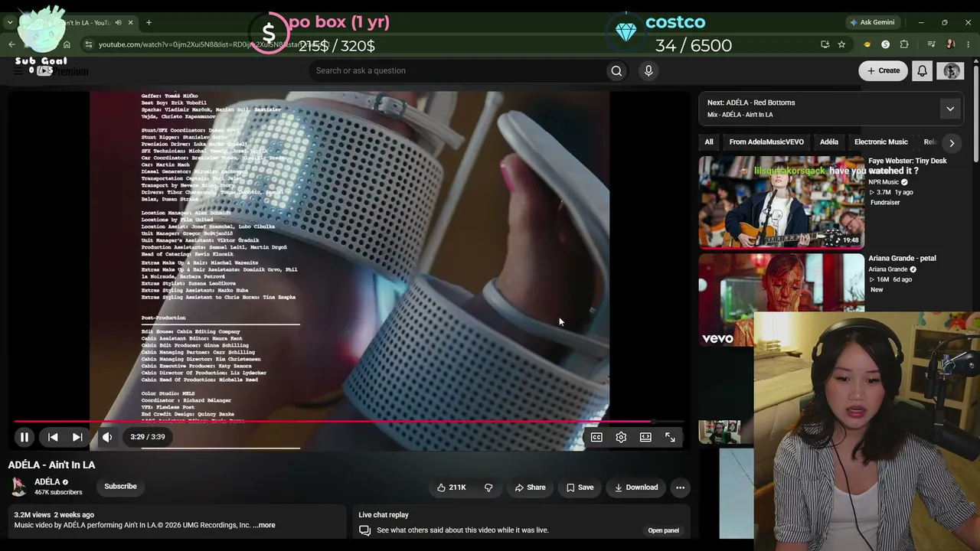The height and width of the screenshot is (551, 980).
Task: Toggle closed captions on the video
Action: click(596, 437)
